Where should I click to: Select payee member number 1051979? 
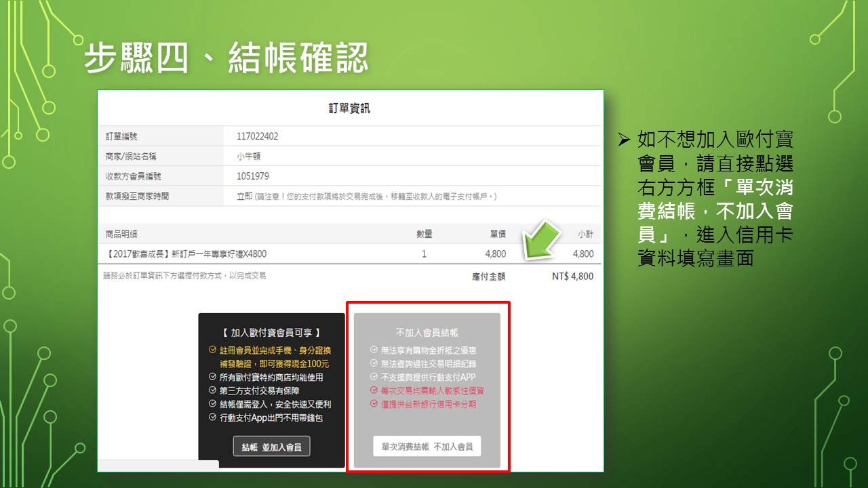(x=252, y=176)
